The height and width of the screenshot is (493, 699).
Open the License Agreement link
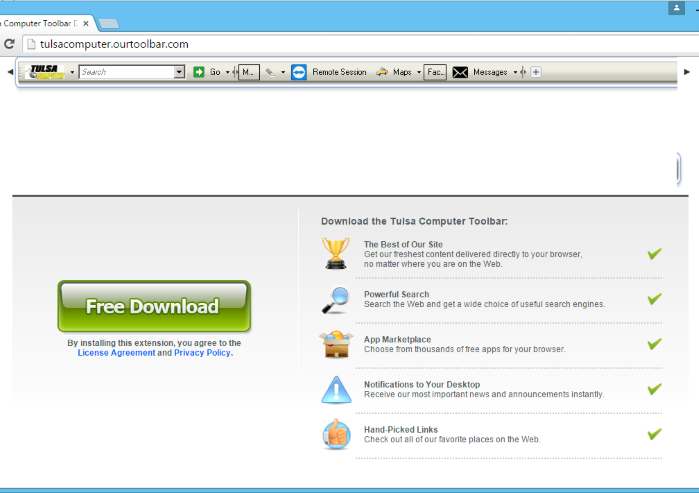(116, 353)
